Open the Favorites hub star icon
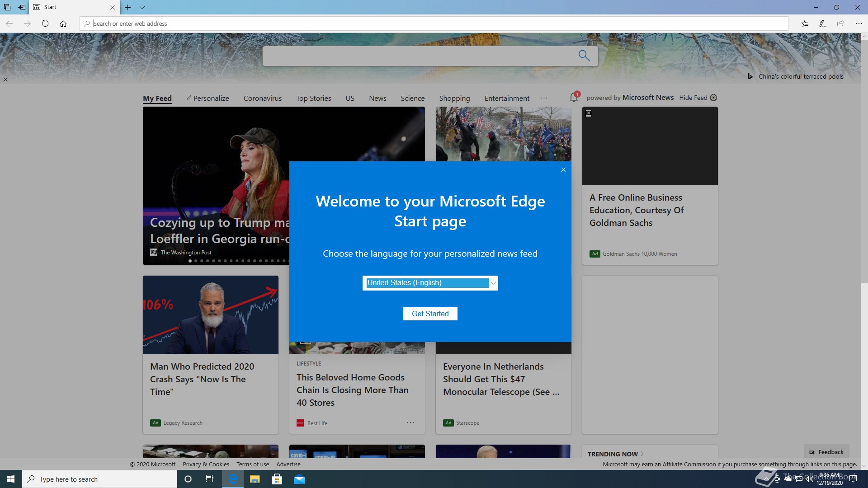Image resolution: width=868 pixels, height=488 pixels. coord(805,23)
